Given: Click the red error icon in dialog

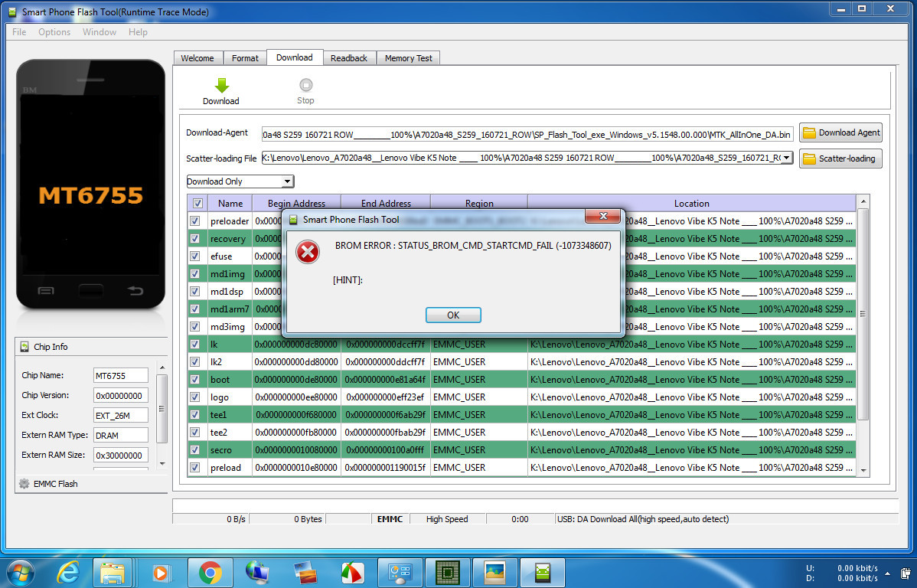Looking at the screenshot, I should point(307,252).
